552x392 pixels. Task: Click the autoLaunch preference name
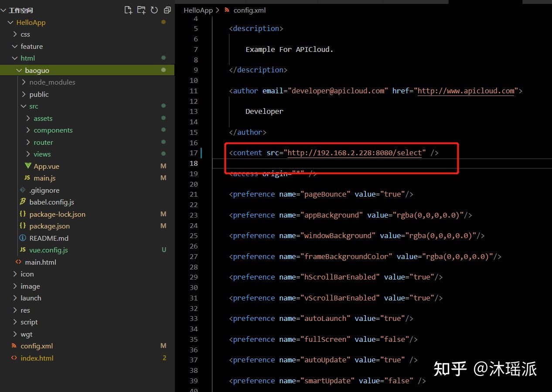point(325,318)
